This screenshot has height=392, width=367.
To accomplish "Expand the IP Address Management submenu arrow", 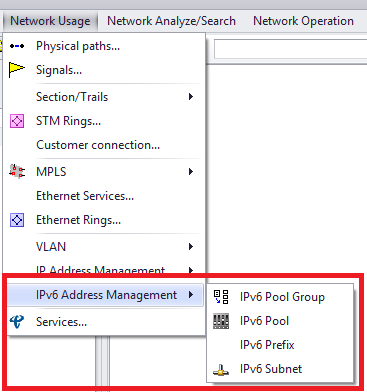I will pos(191,270).
